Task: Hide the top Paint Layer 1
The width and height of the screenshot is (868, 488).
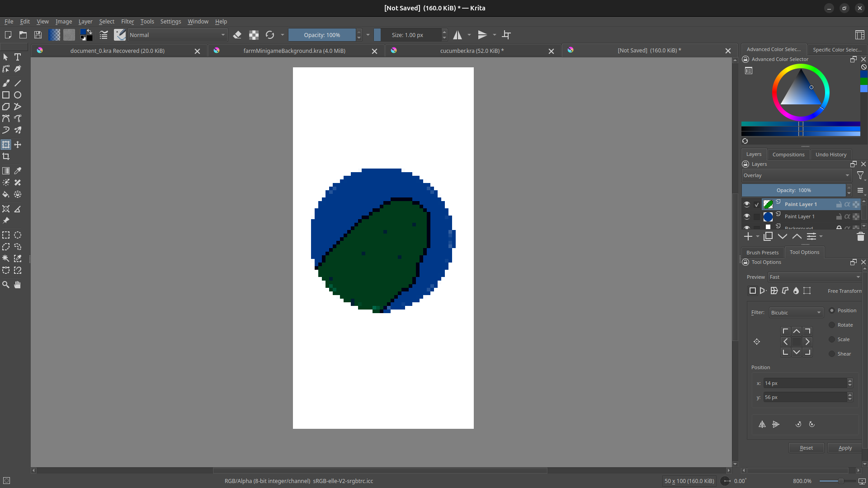Action: [747, 204]
